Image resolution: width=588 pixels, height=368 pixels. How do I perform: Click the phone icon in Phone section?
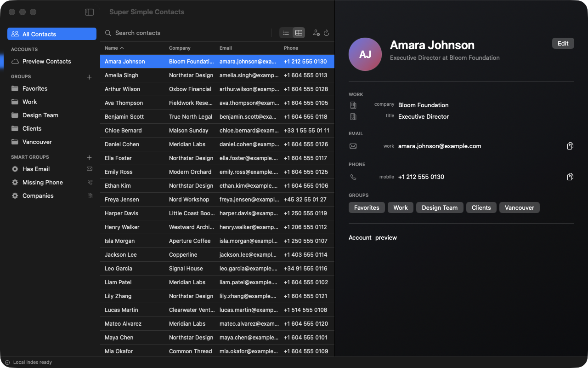(x=353, y=177)
